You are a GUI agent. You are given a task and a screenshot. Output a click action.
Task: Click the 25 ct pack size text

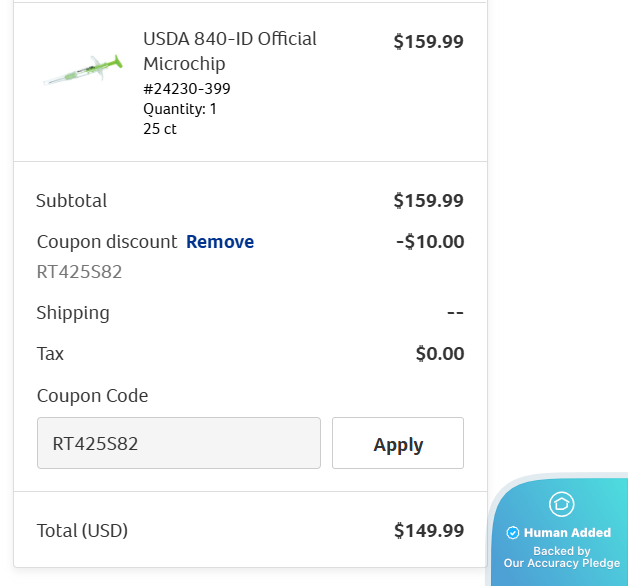point(160,129)
